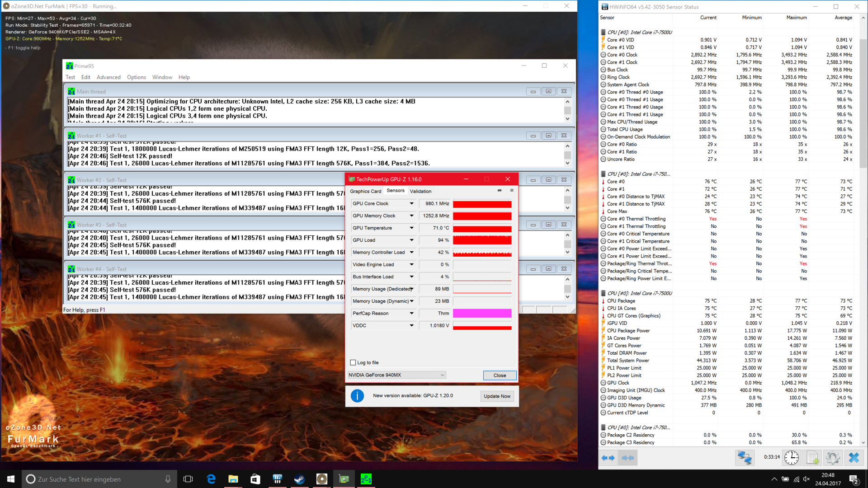The image size is (868, 488).
Task: Click the muted volume icon in system tray
Action: point(807,479)
